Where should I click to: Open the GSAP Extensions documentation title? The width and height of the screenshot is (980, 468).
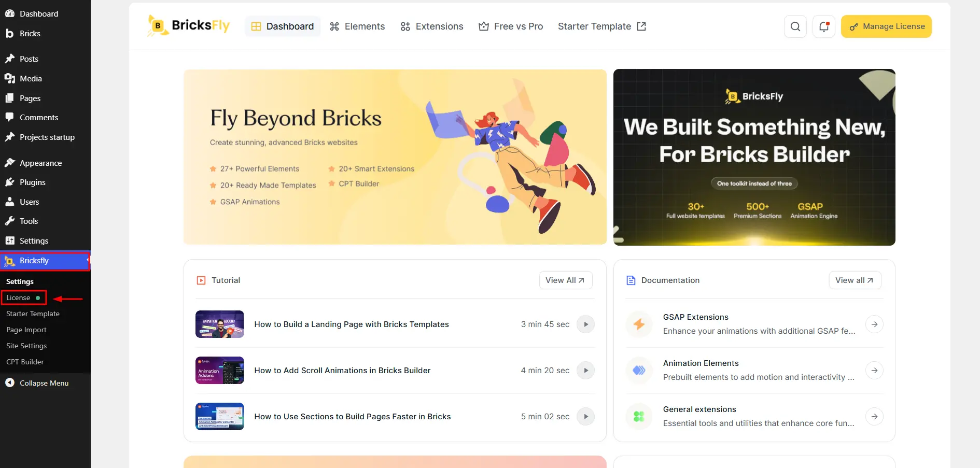pos(696,317)
